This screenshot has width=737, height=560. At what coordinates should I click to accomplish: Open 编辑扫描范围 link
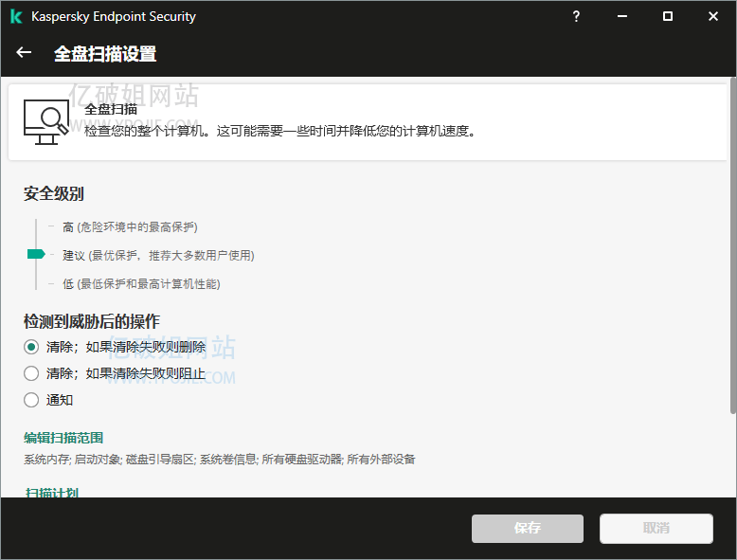[x=63, y=438]
